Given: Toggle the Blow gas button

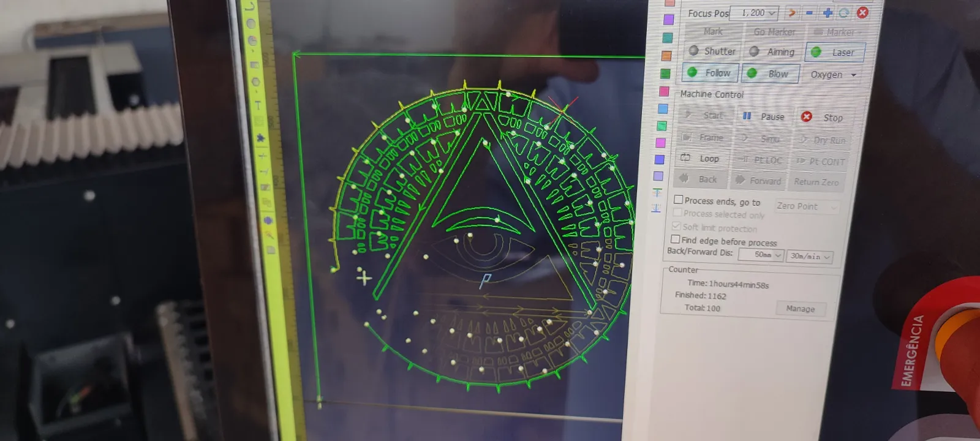Looking at the screenshot, I should pos(771,73).
